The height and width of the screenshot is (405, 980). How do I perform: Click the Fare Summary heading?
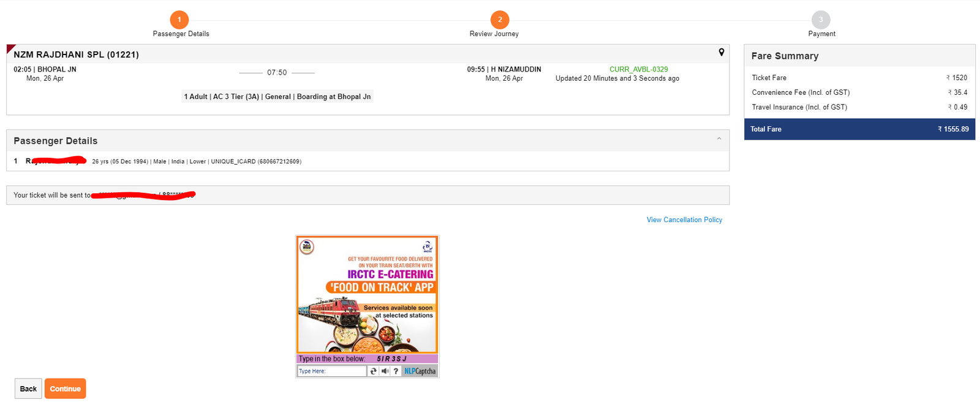pyautogui.click(x=785, y=56)
